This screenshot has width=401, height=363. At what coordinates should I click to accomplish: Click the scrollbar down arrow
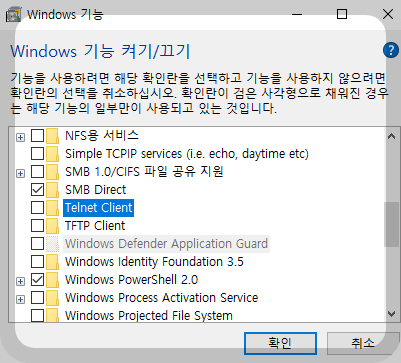(391, 314)
